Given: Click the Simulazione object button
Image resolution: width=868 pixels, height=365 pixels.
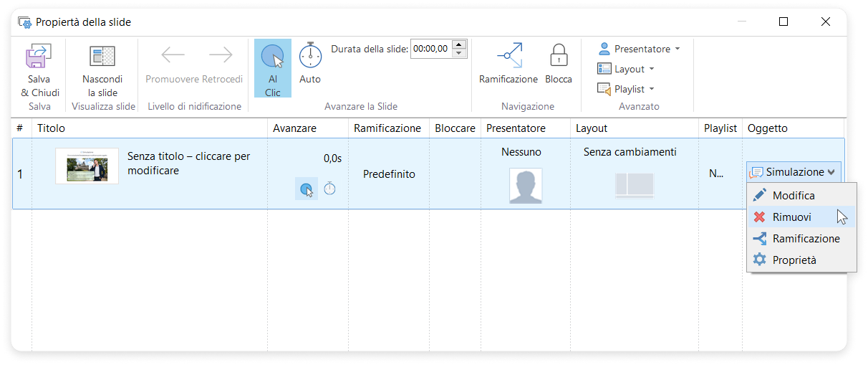Looking at the screenshot, I should point(793,172).
